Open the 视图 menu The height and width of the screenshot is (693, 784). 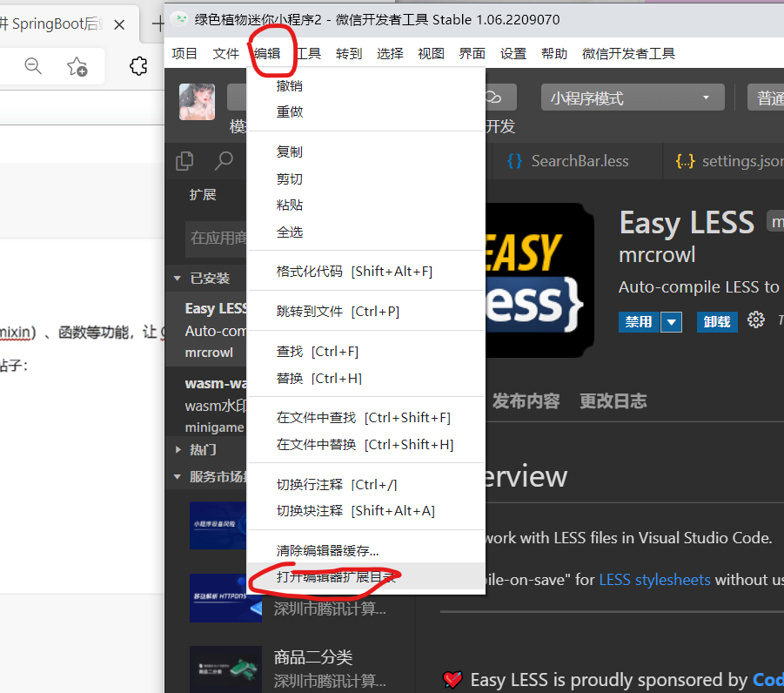click(x=431, y=53)
